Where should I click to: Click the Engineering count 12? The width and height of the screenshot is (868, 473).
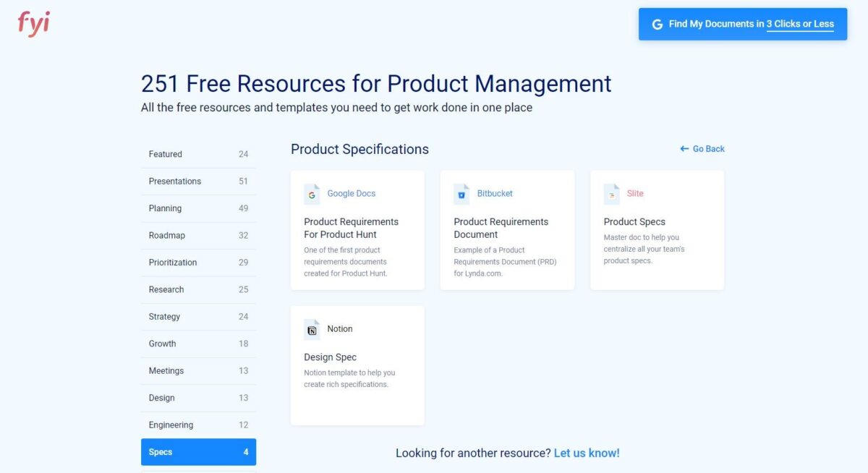pos(243,425)
